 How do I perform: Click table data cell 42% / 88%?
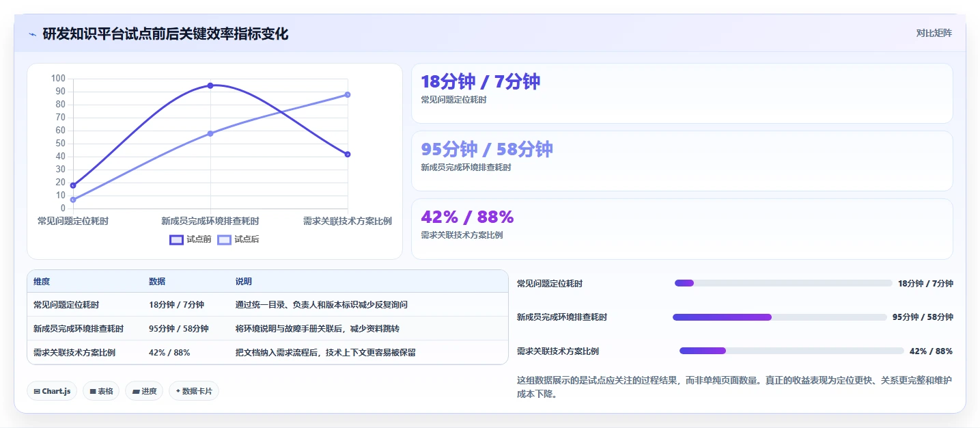point(169,353)
